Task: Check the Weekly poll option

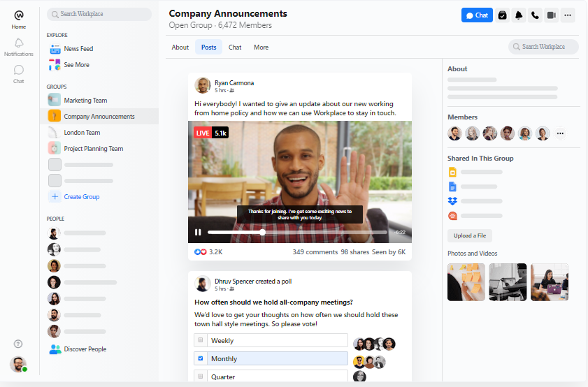Action: [201, 340]
